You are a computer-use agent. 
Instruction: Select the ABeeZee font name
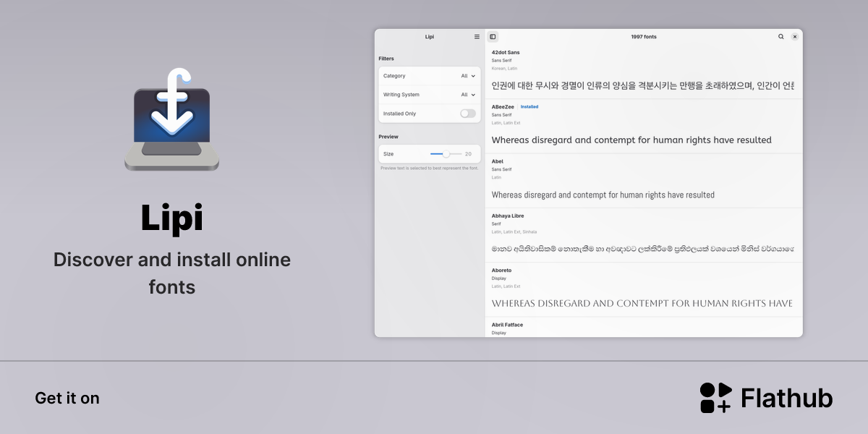pyautogui.click(x=503, y=107)
